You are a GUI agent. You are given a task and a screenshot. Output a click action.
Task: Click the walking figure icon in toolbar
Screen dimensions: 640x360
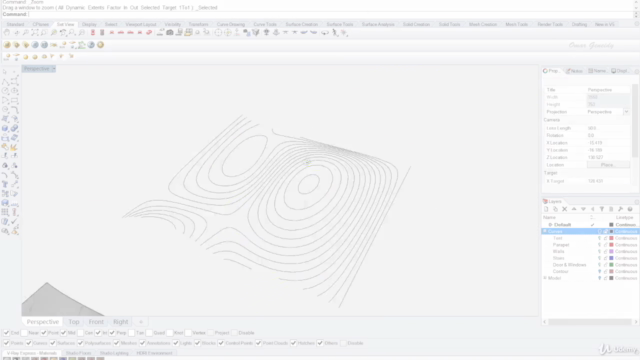(335, 33)
